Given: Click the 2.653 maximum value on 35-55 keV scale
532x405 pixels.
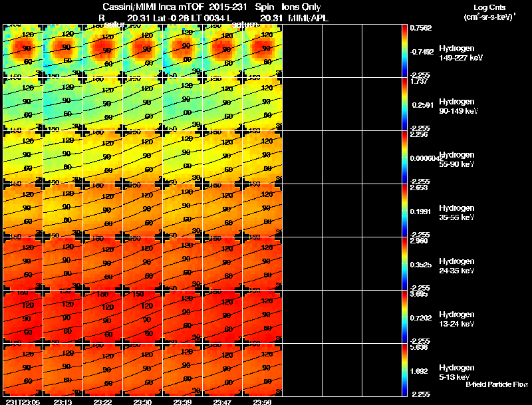Looking at the screenshot, I should pos(419,188).
